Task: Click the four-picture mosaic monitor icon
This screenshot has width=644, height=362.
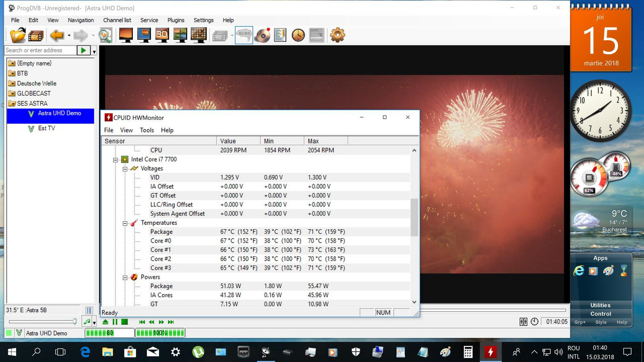Action: (x=180, y=35)
